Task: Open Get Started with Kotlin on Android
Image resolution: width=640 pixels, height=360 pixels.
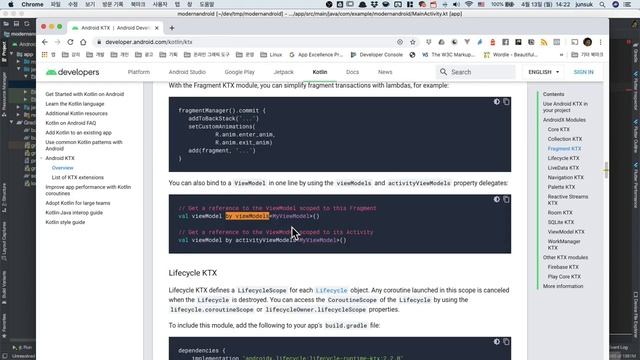Action: tap(84, 94)
